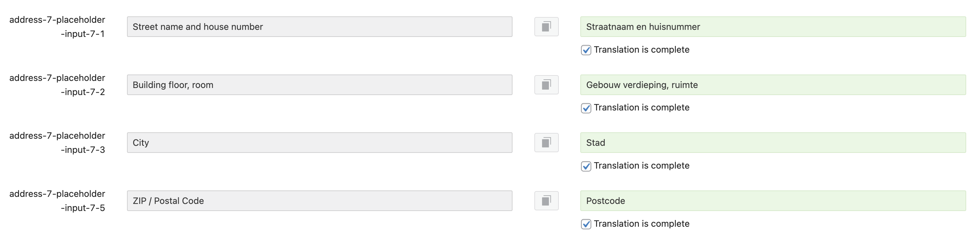Click the Straatnaam en huisnummer translation field
The image size is (980, 246).
(x=773, y=27)
